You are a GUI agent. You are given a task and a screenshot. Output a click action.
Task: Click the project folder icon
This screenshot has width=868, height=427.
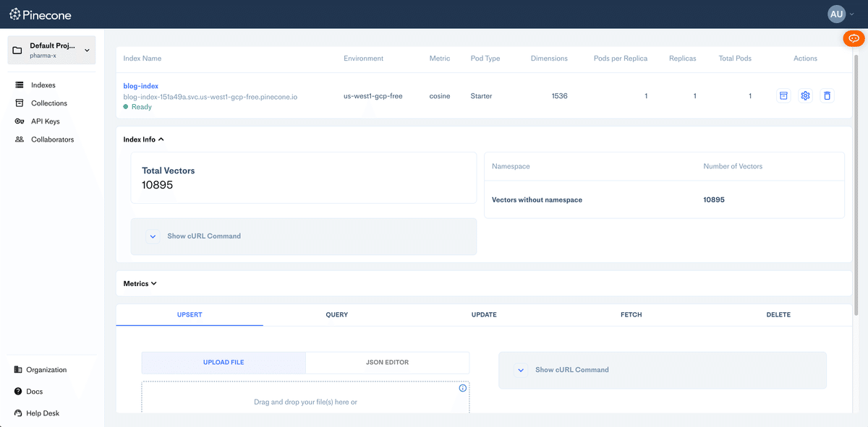tap(17, 51)
